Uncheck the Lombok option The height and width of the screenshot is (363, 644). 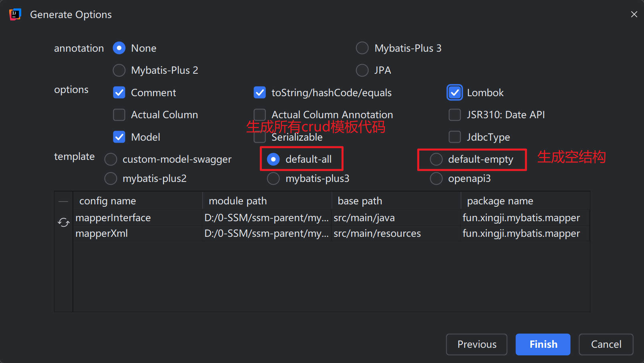pos(455,93)
